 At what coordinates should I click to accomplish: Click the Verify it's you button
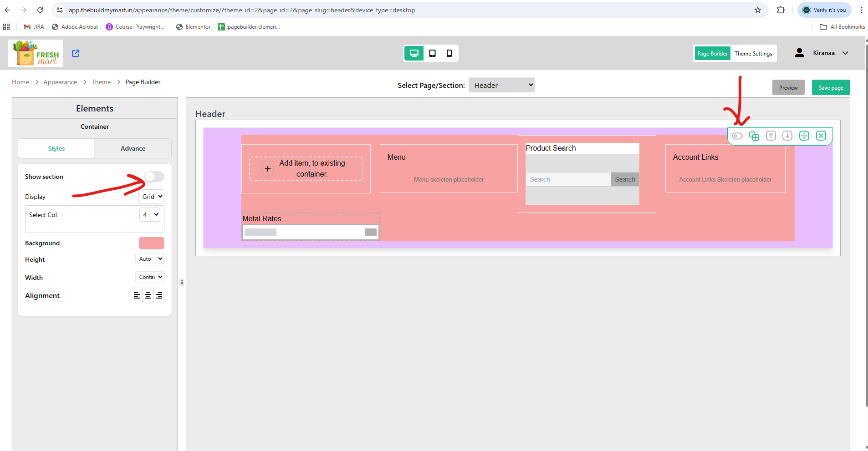tap(825, 10)
